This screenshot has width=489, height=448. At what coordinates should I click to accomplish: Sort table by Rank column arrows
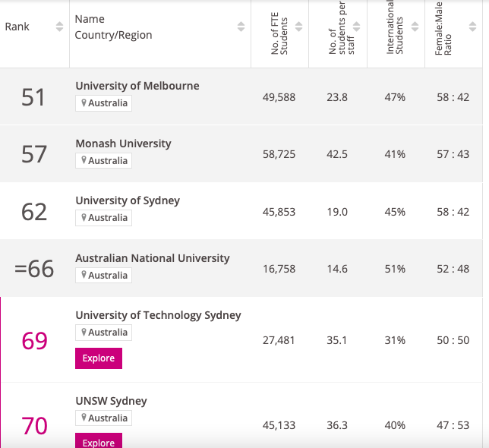(59, 27)
